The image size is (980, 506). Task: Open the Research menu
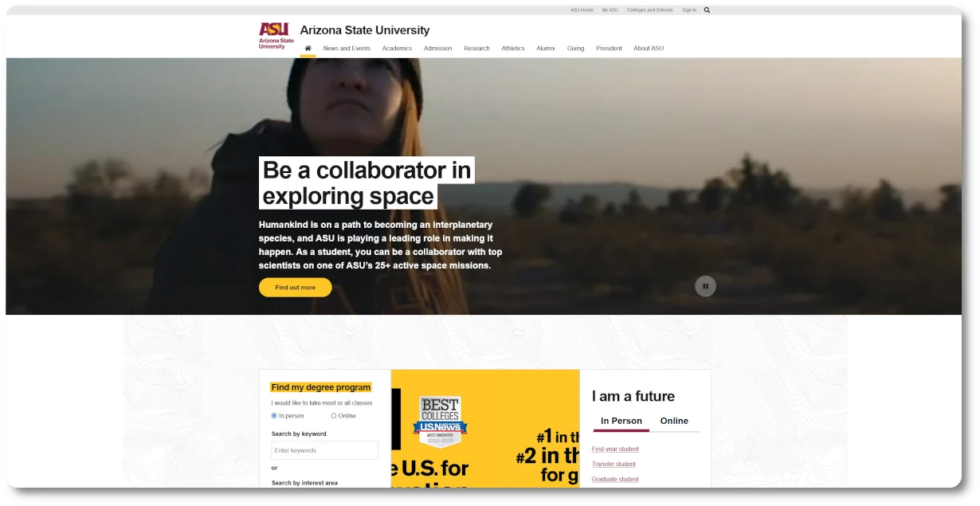click(x=476, y=49)
